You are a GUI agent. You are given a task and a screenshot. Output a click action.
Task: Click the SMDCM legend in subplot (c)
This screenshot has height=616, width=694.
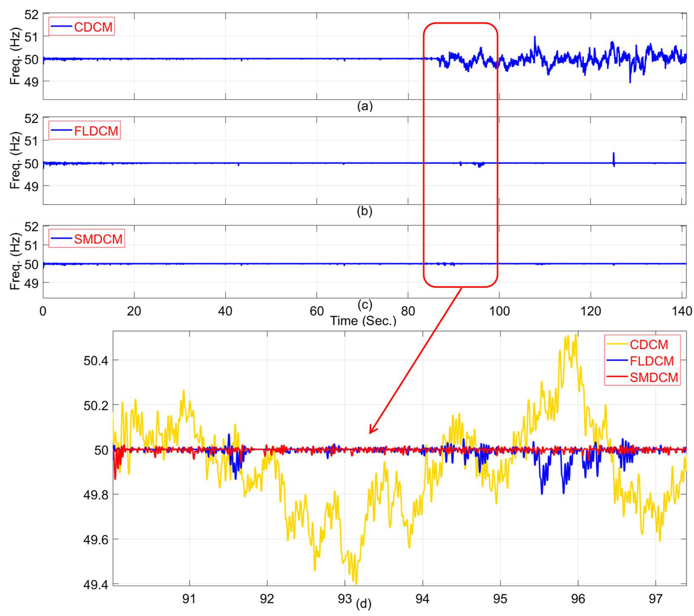pos(87,239)
